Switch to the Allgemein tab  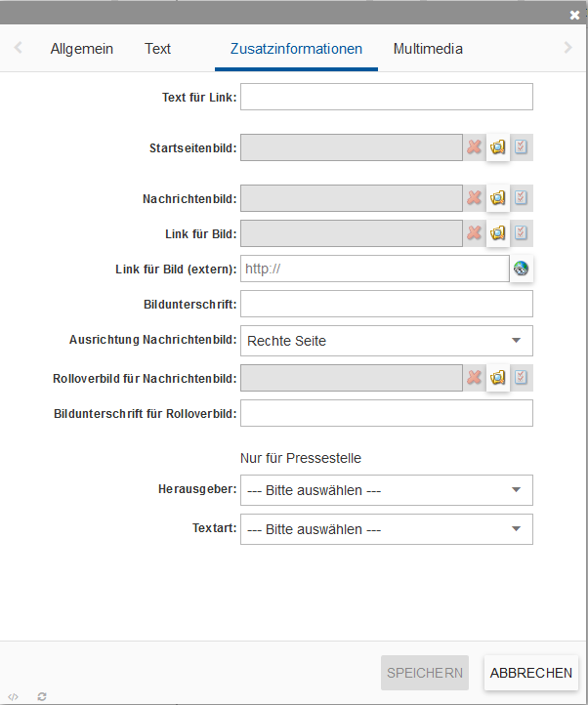tap(82, 49)
